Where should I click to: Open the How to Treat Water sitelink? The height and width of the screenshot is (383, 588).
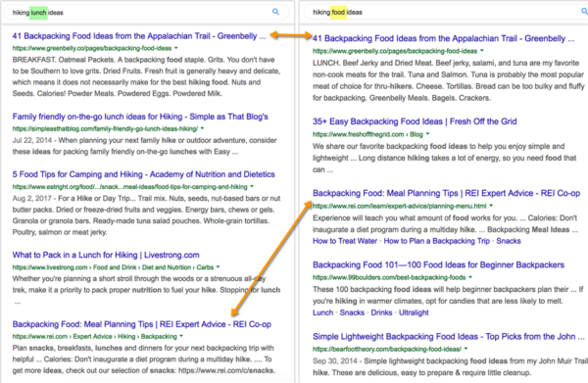(x=345, y=241)
